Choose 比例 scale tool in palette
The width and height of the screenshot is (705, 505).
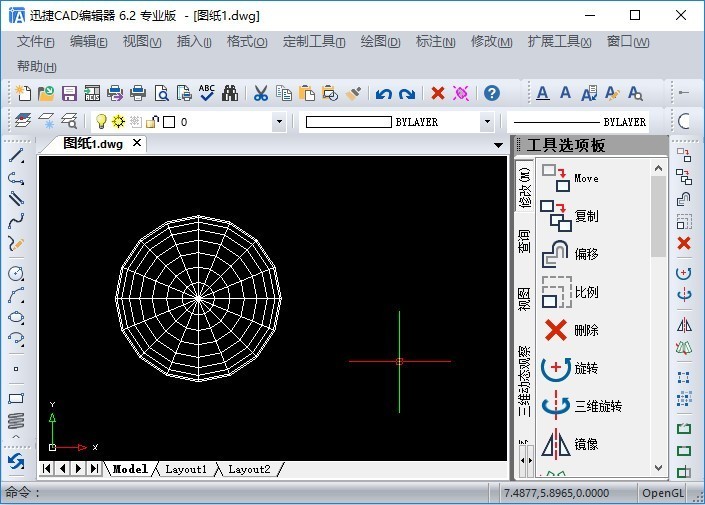[570, 292]
